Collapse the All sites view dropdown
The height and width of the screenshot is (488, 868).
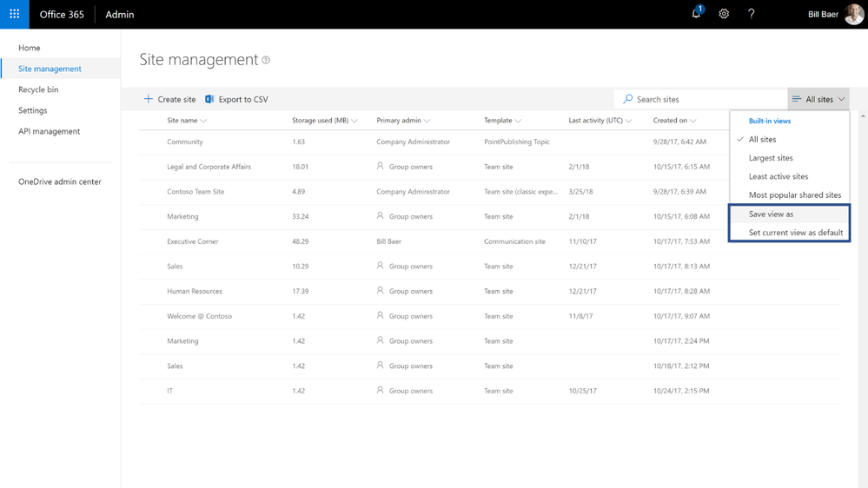tap(818, 99)
